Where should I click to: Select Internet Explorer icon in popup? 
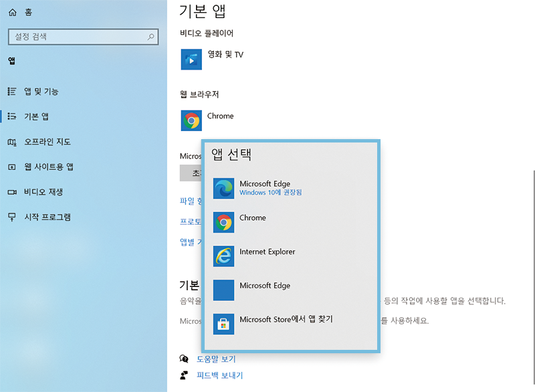(x=223, y=256)
